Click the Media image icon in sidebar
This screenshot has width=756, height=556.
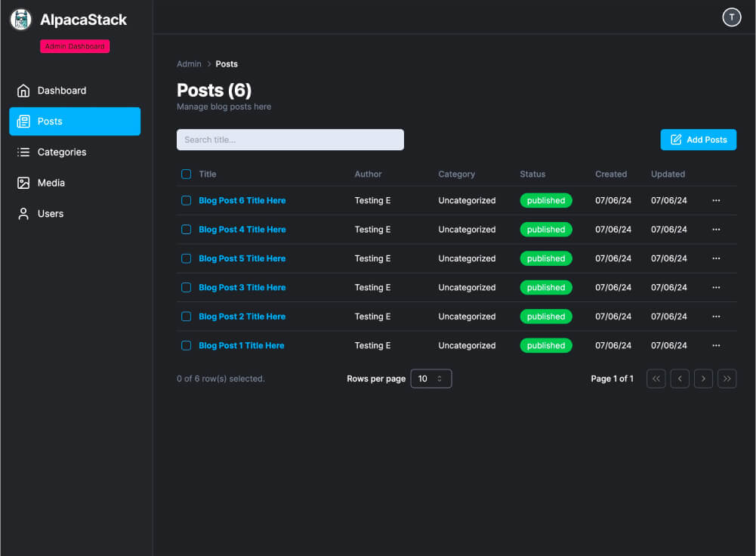[23, 182]
